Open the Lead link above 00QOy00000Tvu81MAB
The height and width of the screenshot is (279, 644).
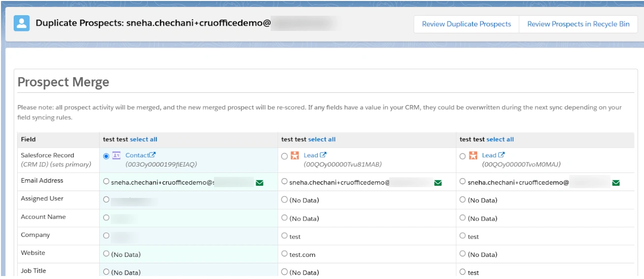[311, 155]
